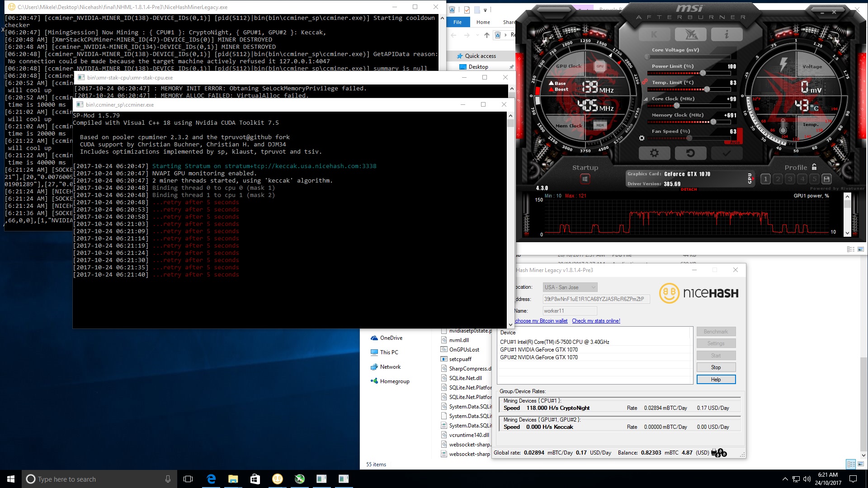Image resolution: width=868 pixels, height=488 pixels.
Task: Open the Windows Start menu
Action: [11, 479]
